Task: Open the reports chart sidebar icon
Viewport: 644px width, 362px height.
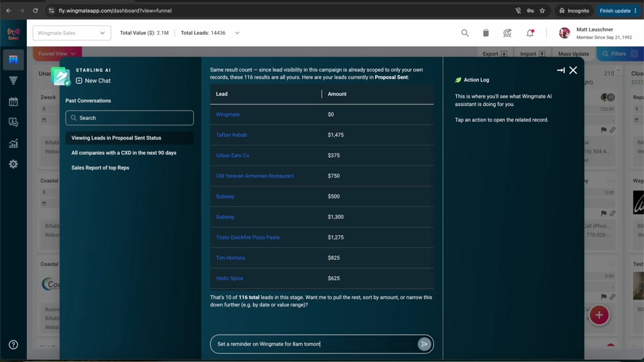Action: [13, 143]
